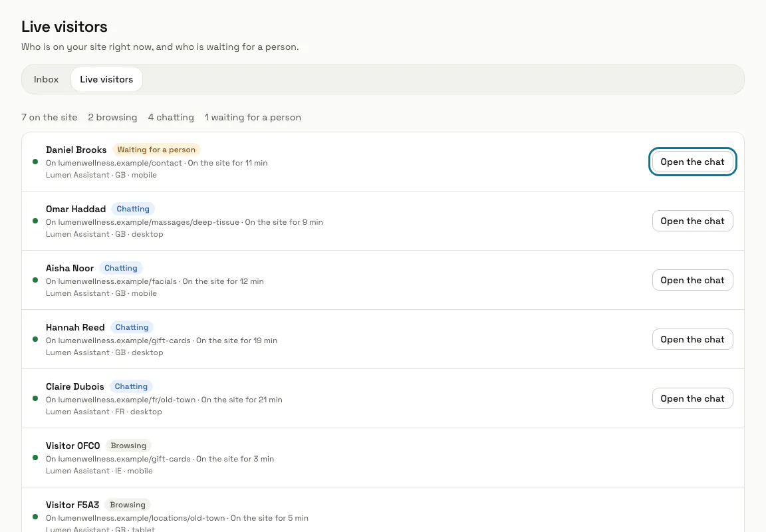
Task: Click Visitor F5A3's Browsing badge
Action: click(x=128, y=504)
